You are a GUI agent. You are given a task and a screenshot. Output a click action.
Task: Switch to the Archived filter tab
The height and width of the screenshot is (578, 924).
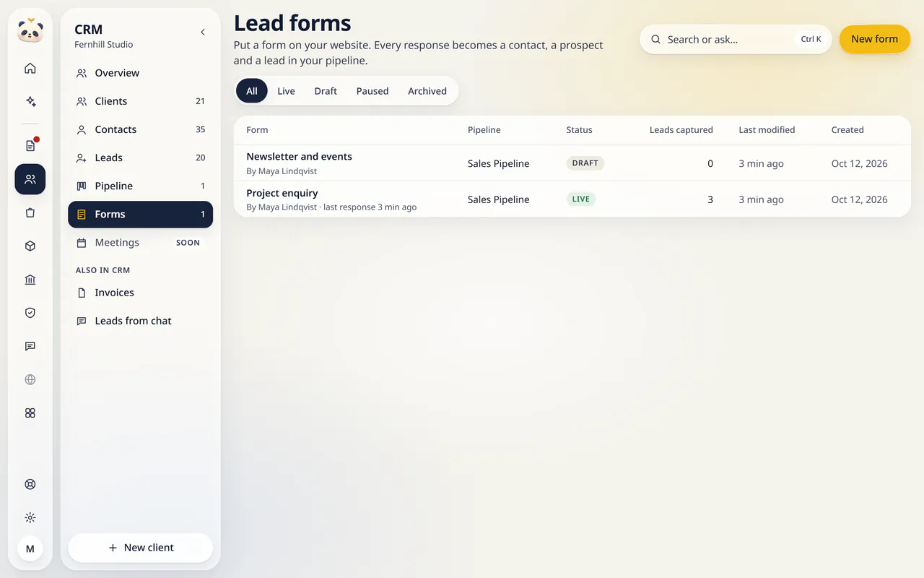427,91
